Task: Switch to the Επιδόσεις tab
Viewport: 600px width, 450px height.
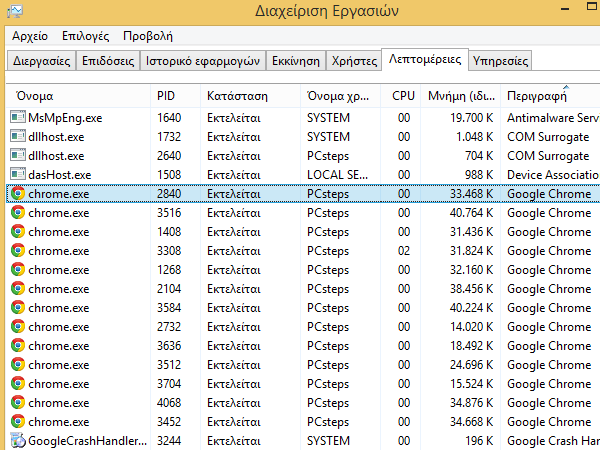Action: coord(108,61)
